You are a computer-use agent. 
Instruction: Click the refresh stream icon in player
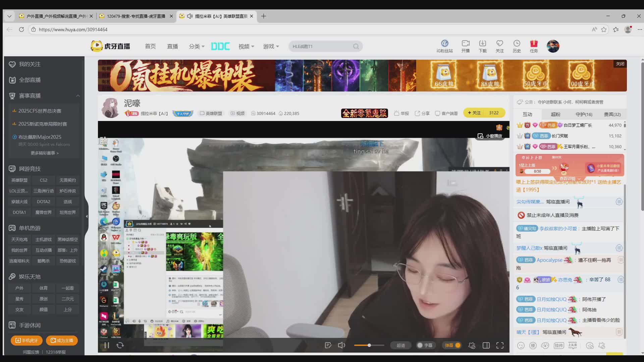tap(120, 345)
